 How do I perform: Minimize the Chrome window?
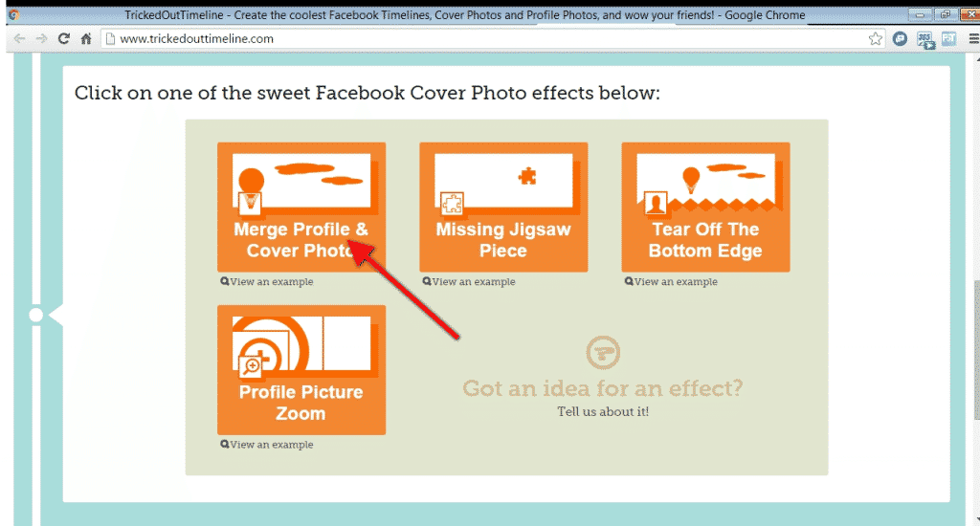(920, 14)
